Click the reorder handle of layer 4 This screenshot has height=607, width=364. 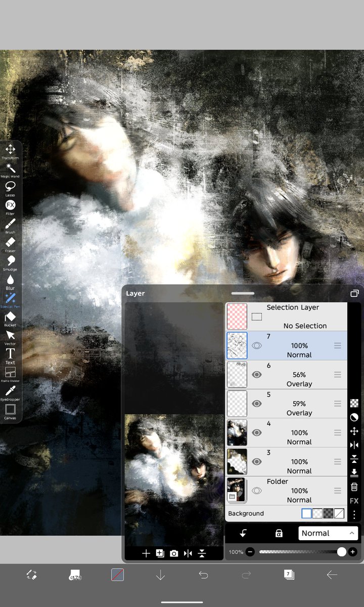pos(337,432)
